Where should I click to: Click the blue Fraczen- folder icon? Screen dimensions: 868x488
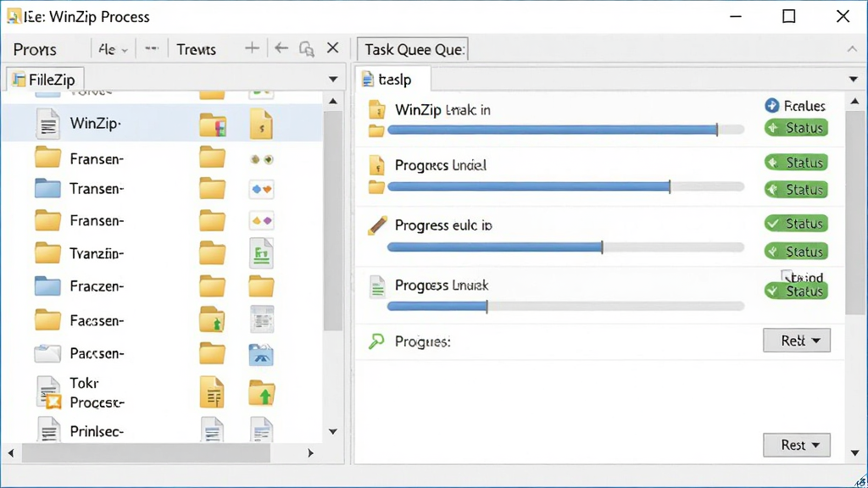pyautogui.click(x=47, y=286)
